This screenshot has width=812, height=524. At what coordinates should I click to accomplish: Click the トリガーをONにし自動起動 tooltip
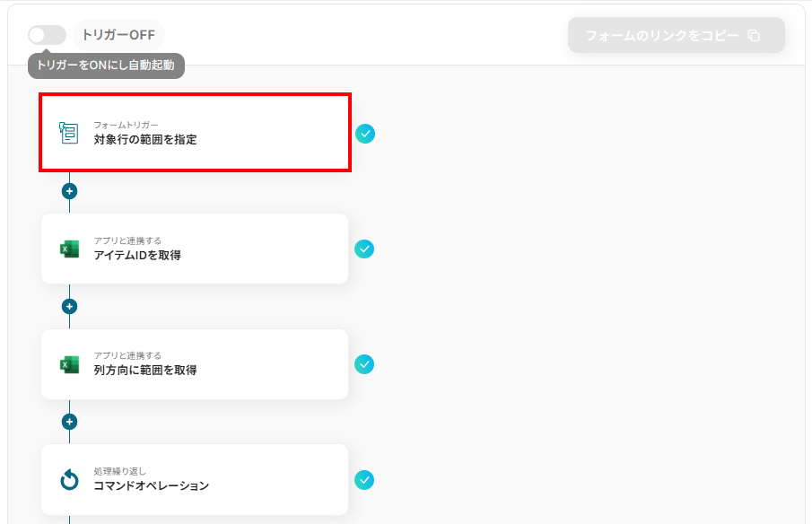106,65
